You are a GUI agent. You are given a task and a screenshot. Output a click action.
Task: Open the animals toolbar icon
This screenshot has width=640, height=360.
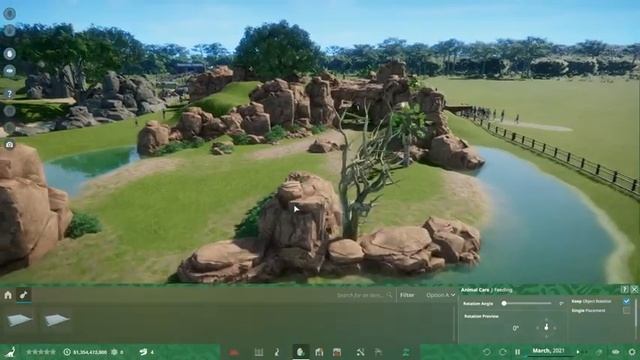pos(277,352)
